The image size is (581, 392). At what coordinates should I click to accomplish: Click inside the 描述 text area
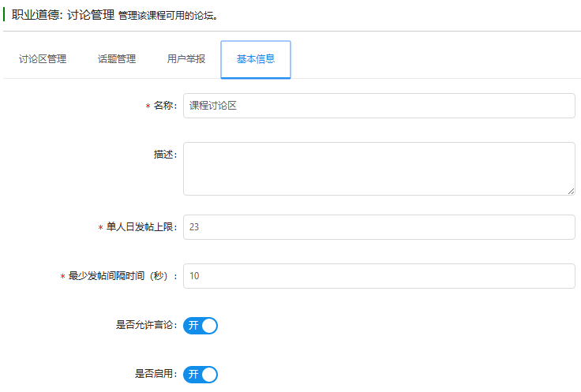[x=379, y=168]
